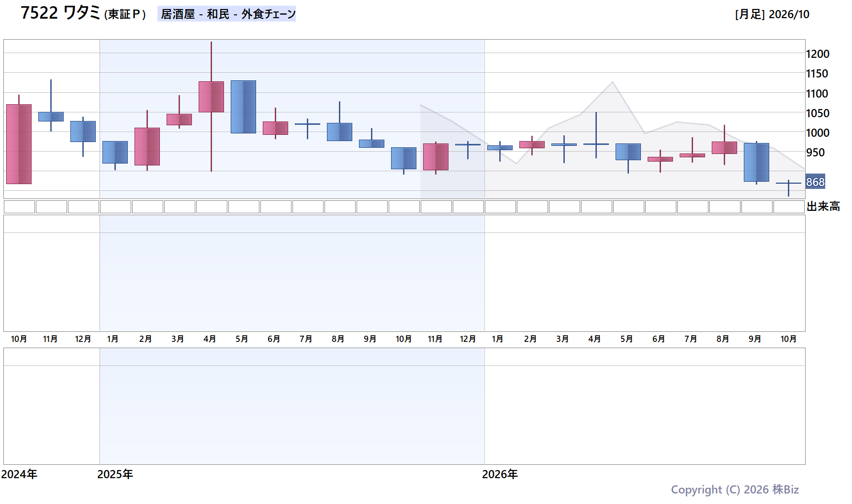Select the August 2026 red candlestick

point(724,148)
